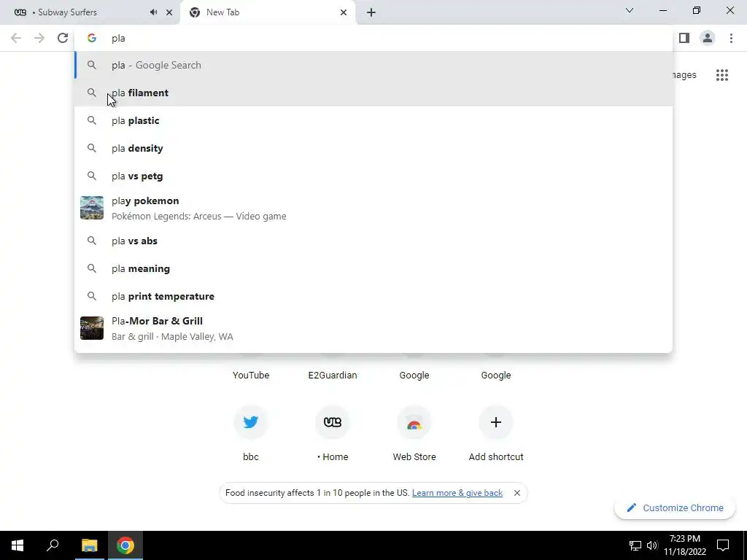Choose 'pla print temperature' suggestion
Image resolution: width=747 pixels, height=560 pixels.
[x=373, y=296]
